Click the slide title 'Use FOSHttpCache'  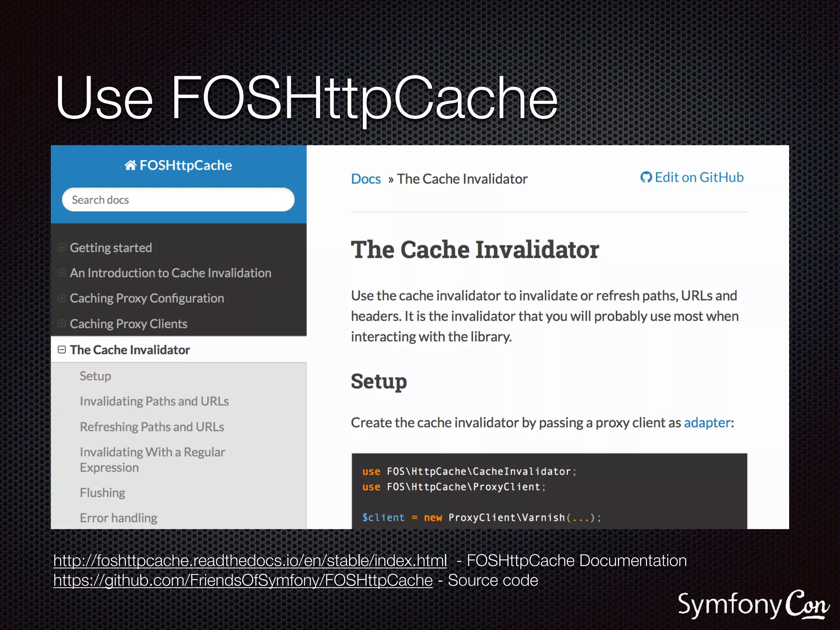pyautogui.click(x=306, y=99)
